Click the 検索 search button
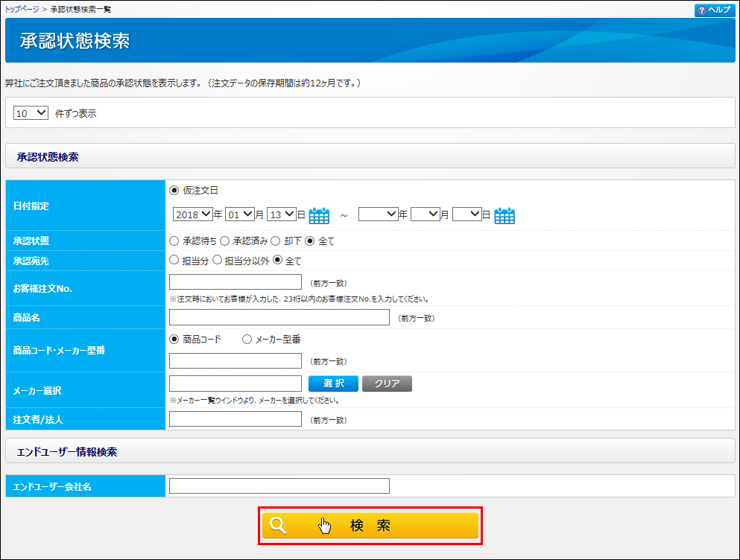This screenshot has width=740, height=560. coord(370,526)
